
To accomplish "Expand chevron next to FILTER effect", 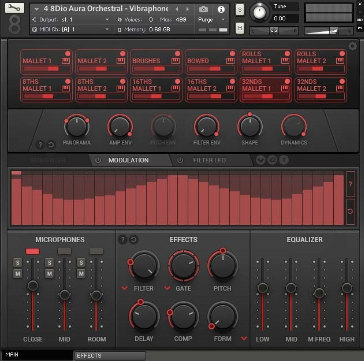I will [125, 288].
